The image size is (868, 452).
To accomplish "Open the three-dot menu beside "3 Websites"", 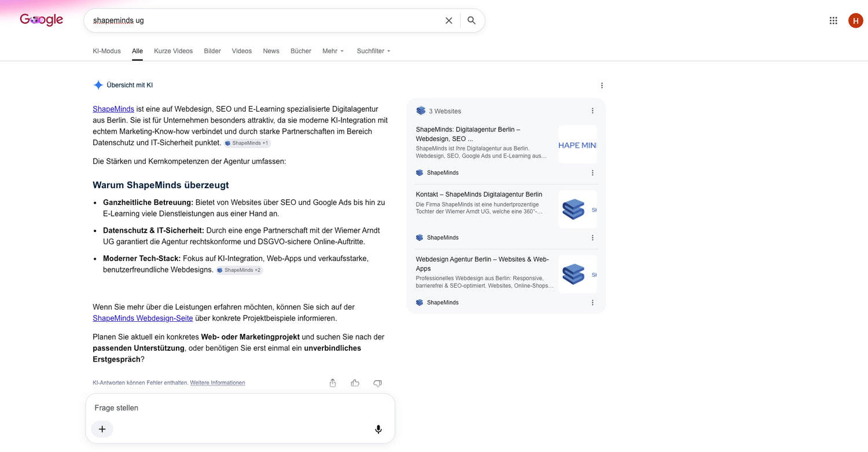I will click(593, 111).
